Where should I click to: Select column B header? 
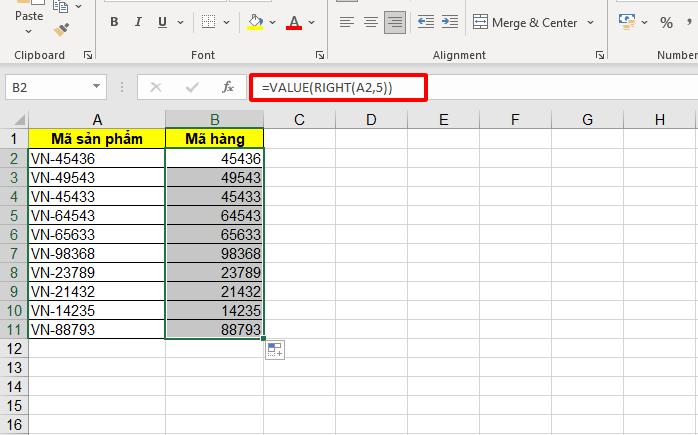[x=215, y=119]
